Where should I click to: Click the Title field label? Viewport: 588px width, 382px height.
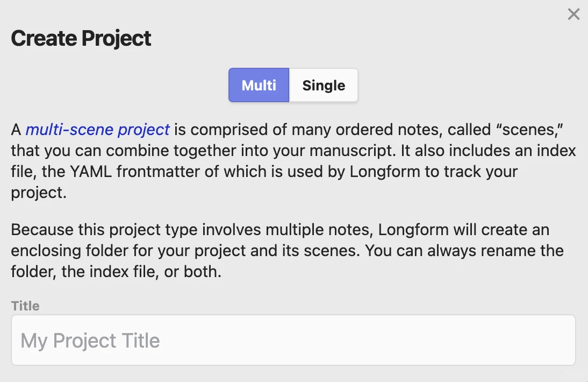pos(25,306)
